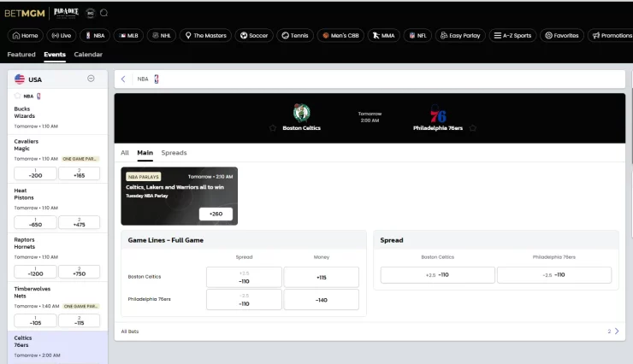Open Men's CBB section

pyautogui.click(x=340, y=36)
